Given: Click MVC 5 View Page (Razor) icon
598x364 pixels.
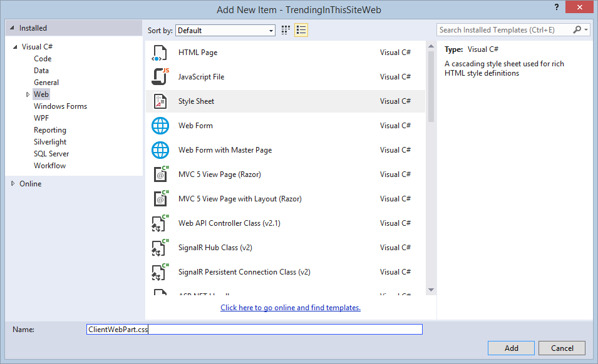Looking at the screenshot, I should [x=160, y=174].
